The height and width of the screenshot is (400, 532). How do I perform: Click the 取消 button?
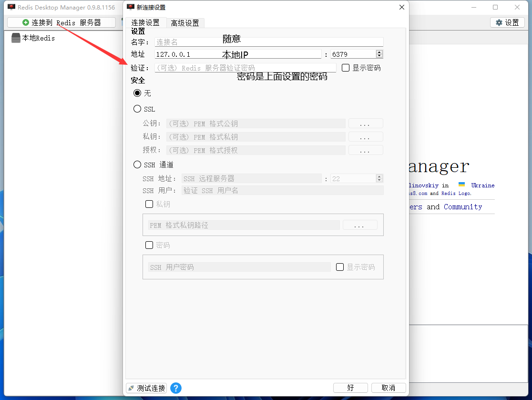[389, 388]
